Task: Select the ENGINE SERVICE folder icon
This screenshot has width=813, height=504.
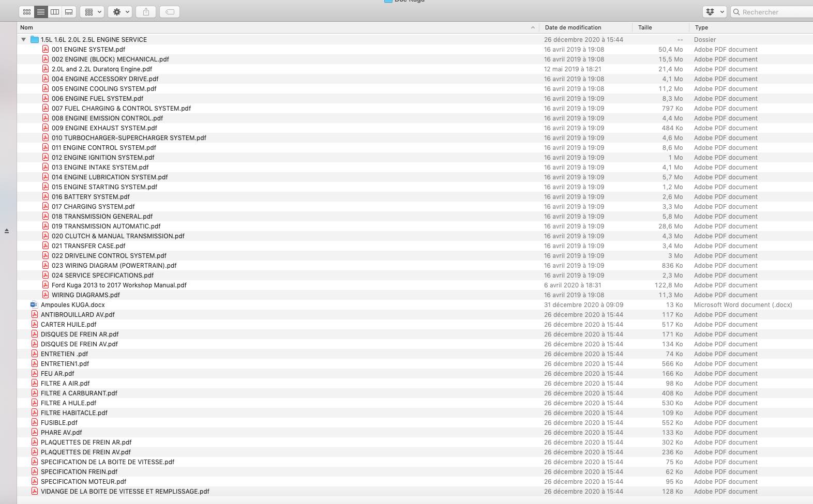Action: [x=35, y=39]
